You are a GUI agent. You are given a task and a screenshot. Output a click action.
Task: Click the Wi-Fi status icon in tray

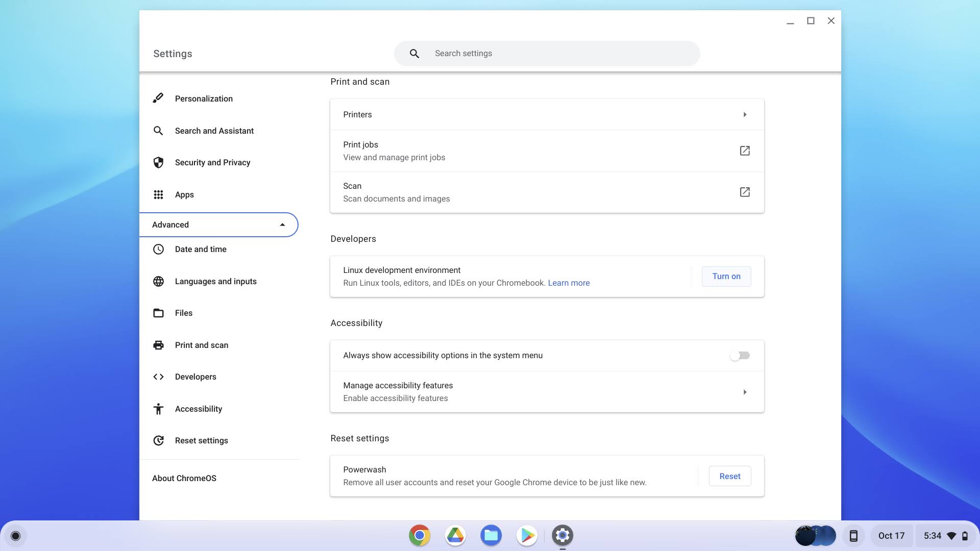tap(951, 536)
